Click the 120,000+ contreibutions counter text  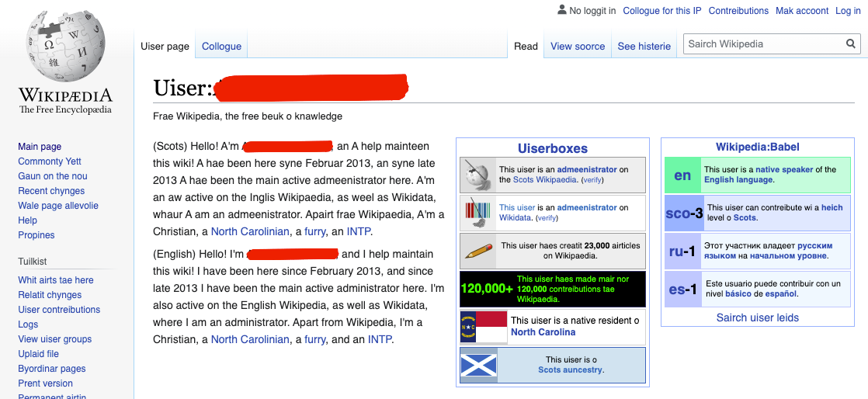[487, 289]
